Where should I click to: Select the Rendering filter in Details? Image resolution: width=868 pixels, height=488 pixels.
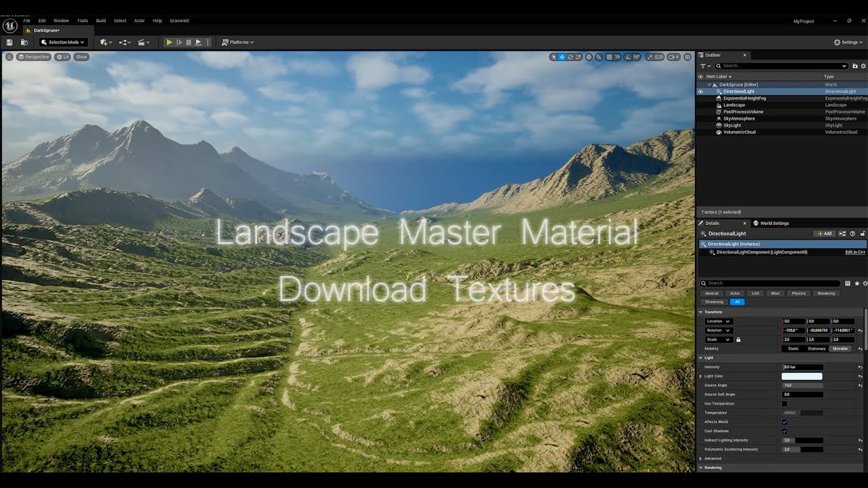(826, 293)
